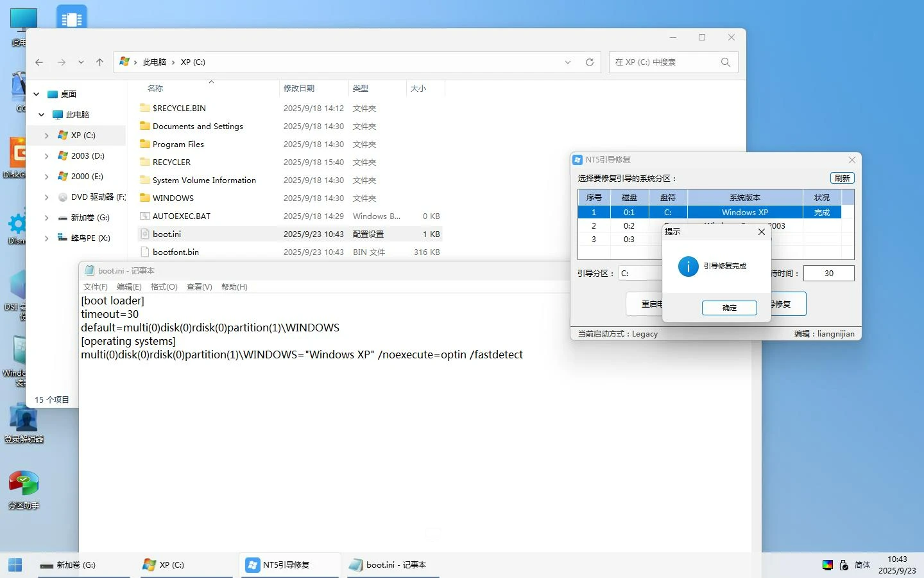Confirm the 引导修复完成 dialog with 确定
The image size is (924, 578).
pos(730,308)
